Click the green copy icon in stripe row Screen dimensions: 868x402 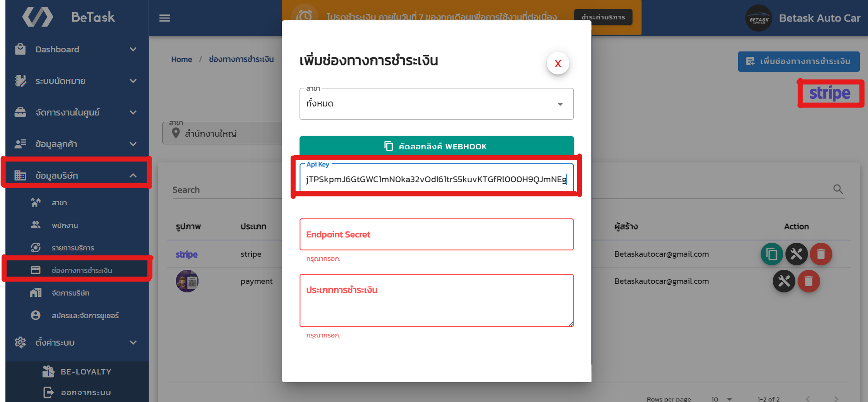pos(771,254)
